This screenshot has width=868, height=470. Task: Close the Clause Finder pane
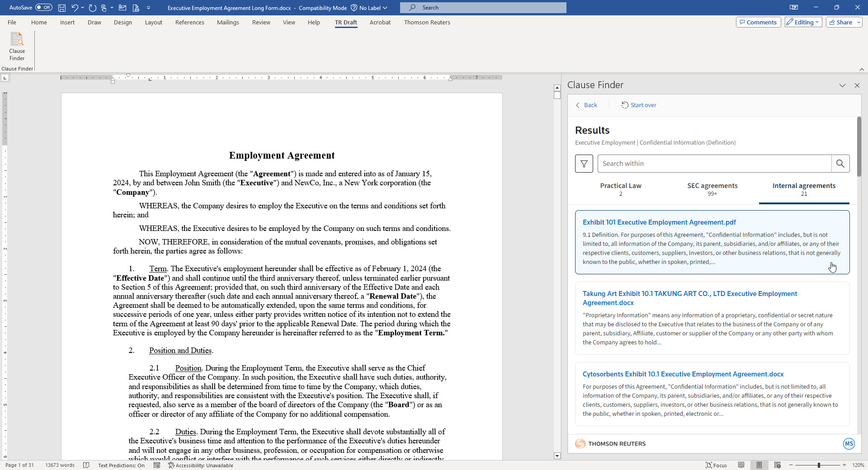pos(857,85)
